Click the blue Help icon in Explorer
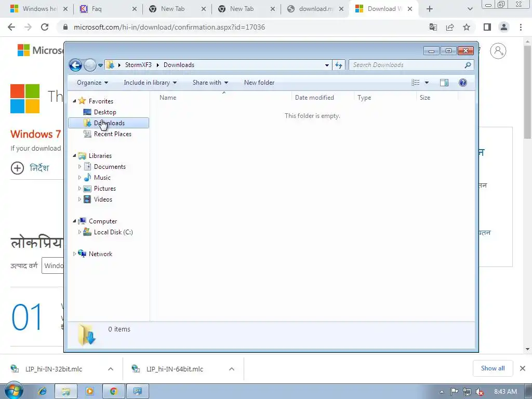 [463, 83]
